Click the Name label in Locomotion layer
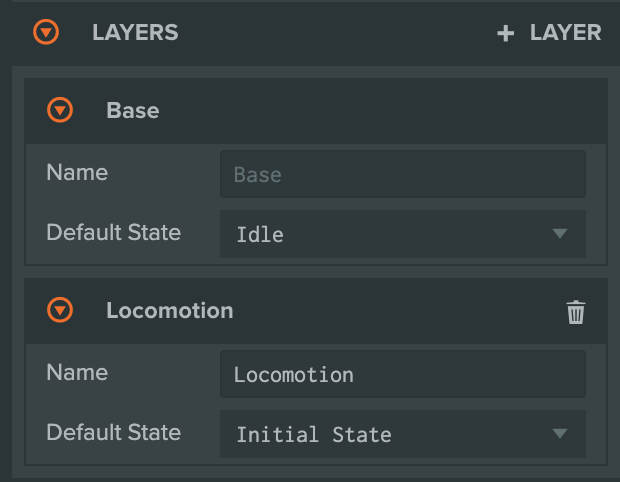This screenshot has height=482, width=620. pyautogui.click(x=77, y=372)
